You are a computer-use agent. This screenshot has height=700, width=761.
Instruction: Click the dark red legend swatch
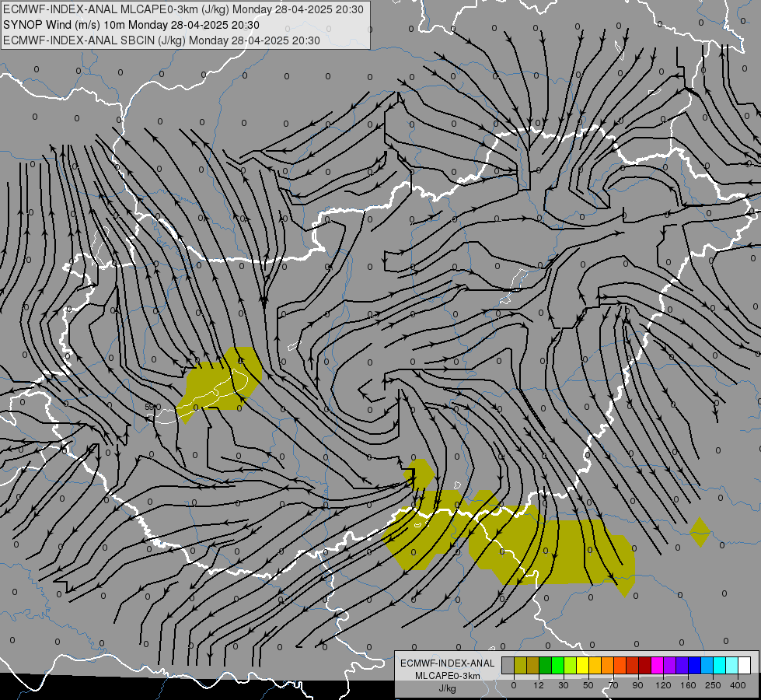pyautogui.click(x=645, y=665)
